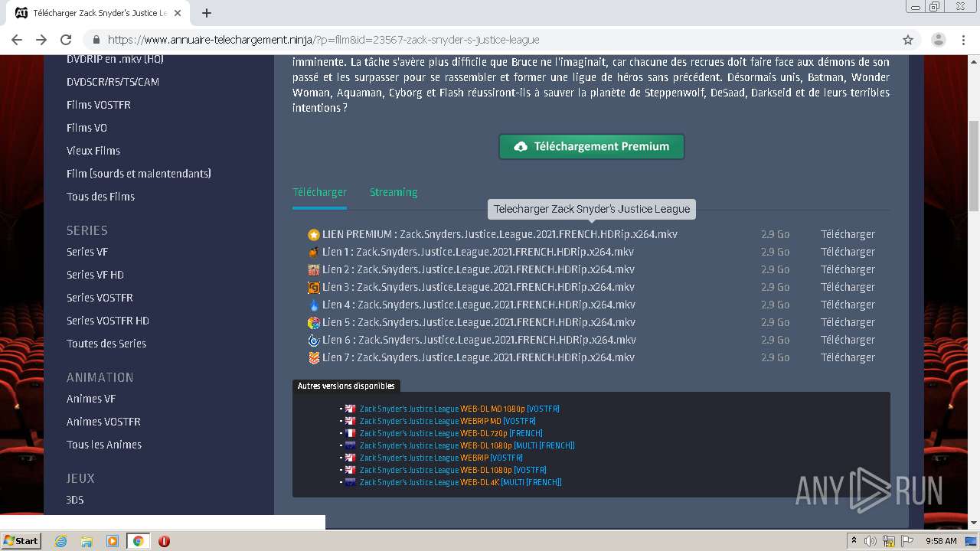Open WEB-DL 4K [MULTI [FRENCH]] version

coord(461,482)
